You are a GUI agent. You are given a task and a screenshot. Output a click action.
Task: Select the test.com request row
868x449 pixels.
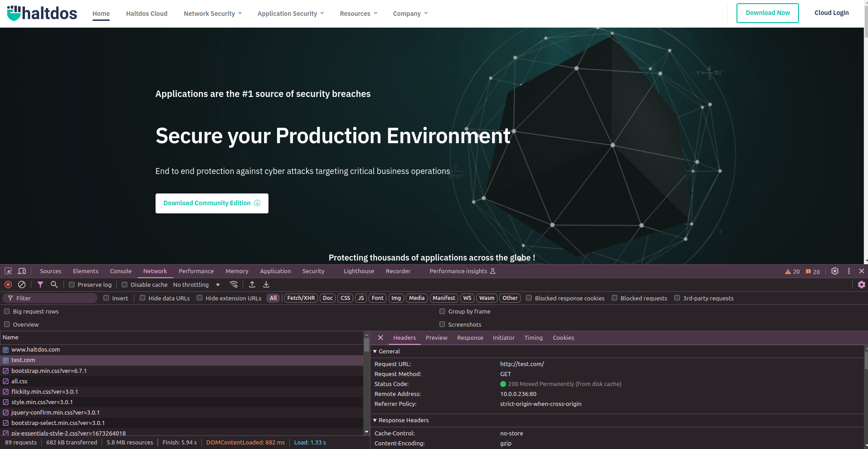tap(181, 360)
